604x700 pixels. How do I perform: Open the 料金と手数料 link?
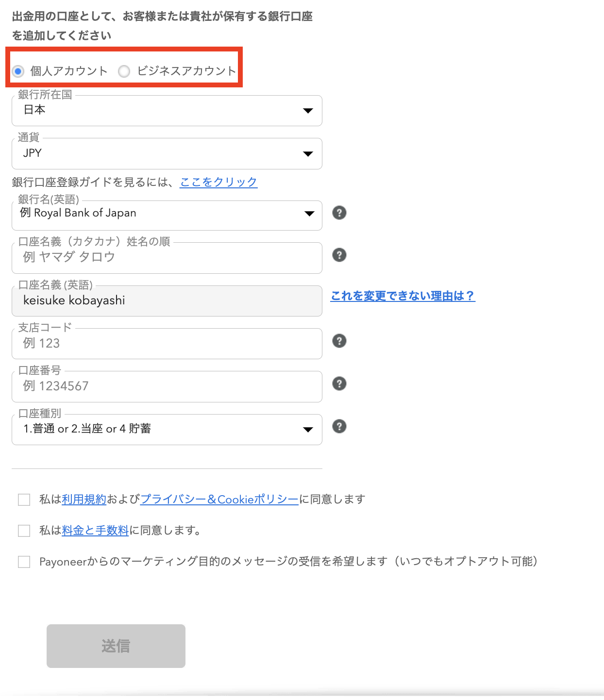coord(95,530)
